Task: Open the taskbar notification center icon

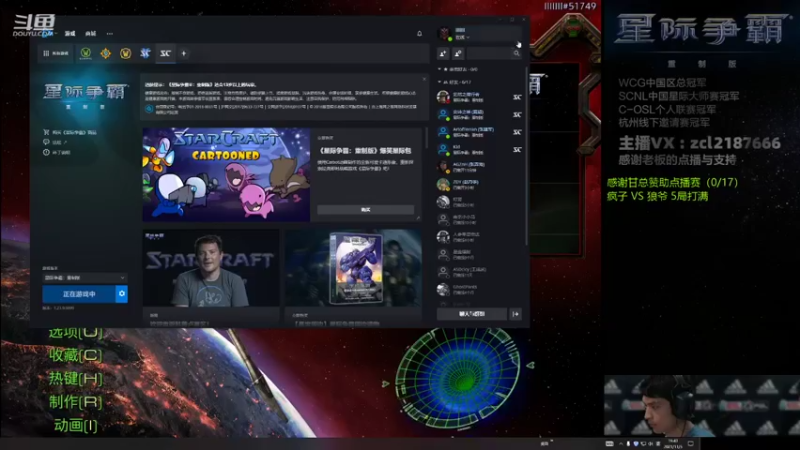Action: point(690,443)
